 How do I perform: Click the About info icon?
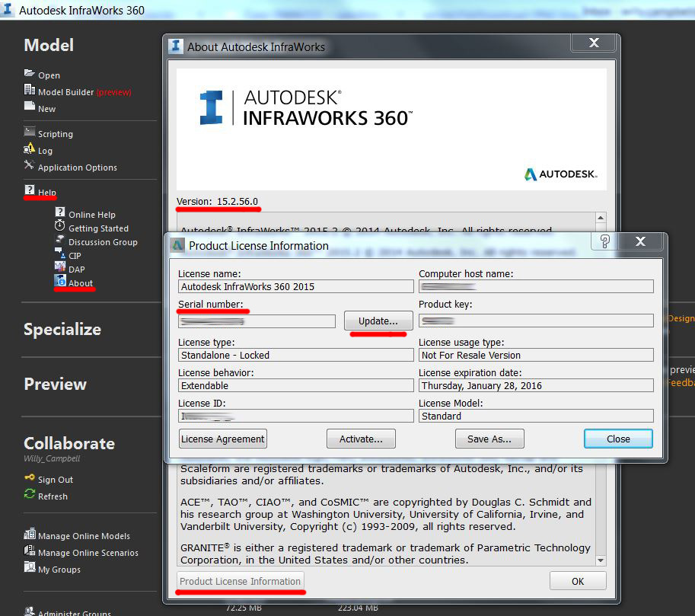pyautogui.click(x=60, y=280)
